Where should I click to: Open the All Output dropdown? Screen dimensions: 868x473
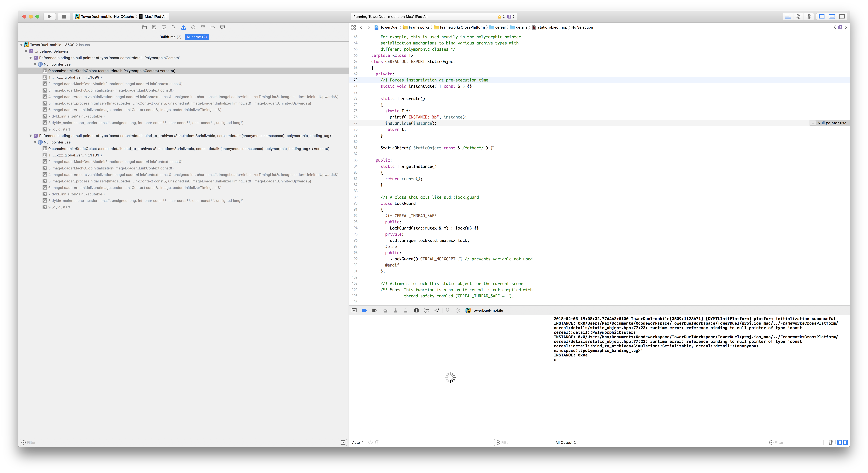coord(566,442)
